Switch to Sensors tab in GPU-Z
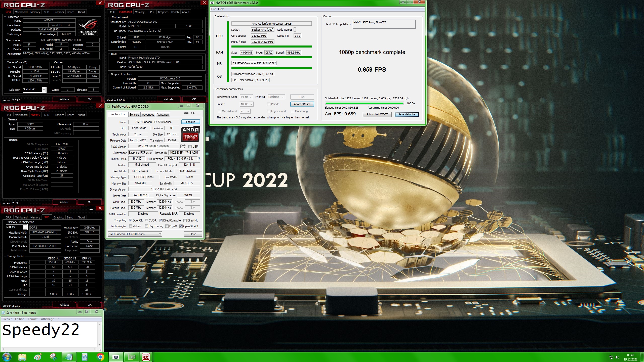 tap(134, 114)
